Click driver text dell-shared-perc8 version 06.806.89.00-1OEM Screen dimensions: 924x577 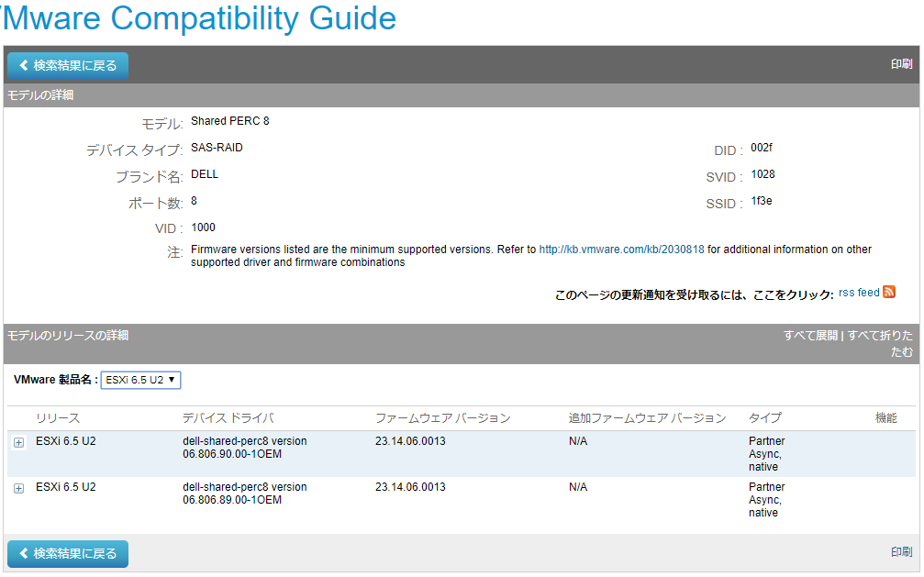(245, 494)
